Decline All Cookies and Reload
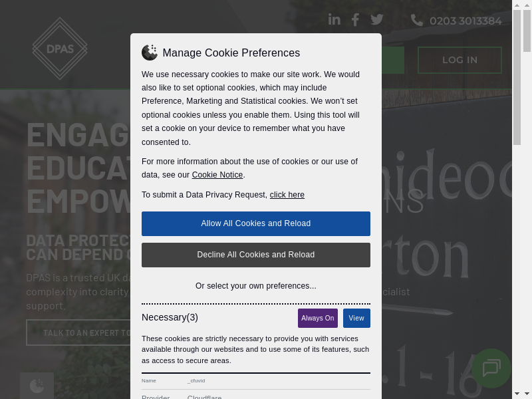The width and height of the screenshot is (532, 399). pyautogui.click(x=256, y=255)
